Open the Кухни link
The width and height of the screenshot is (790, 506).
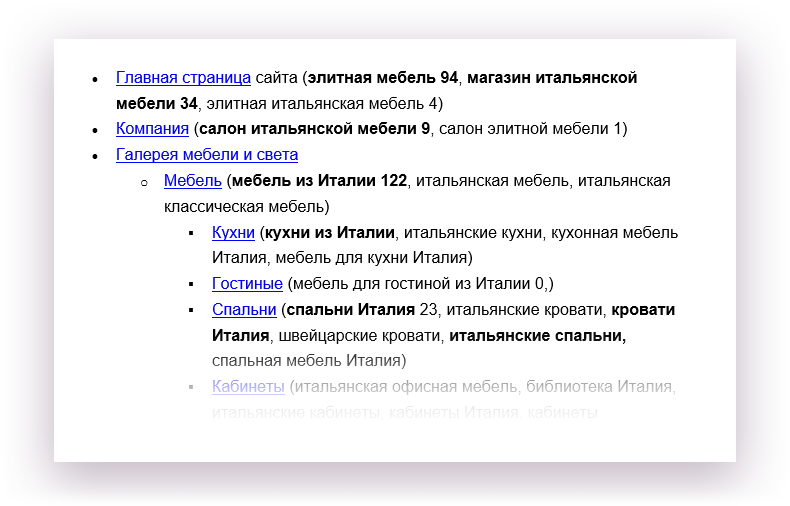pyautogui.click(x=233, y=232)
